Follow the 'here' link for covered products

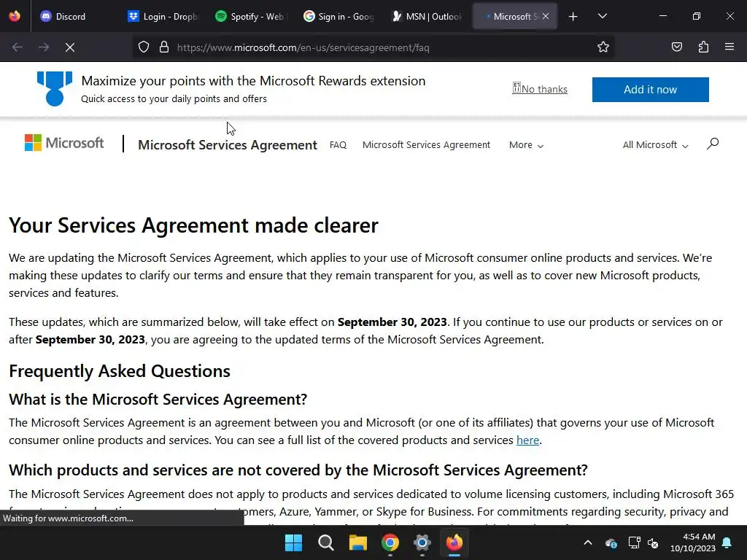[527, 440]
